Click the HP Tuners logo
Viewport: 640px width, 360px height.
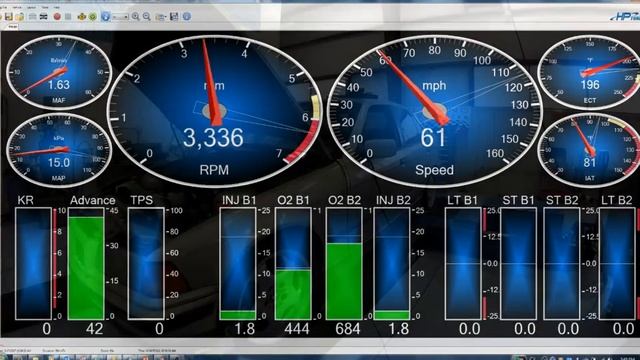(624, 17)
